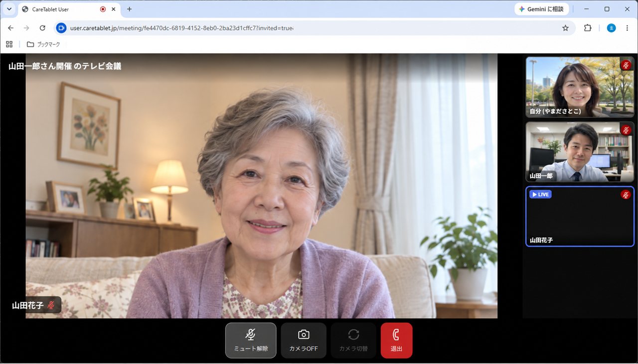Open the Chrome profile avatar

(x=611, y=28)
